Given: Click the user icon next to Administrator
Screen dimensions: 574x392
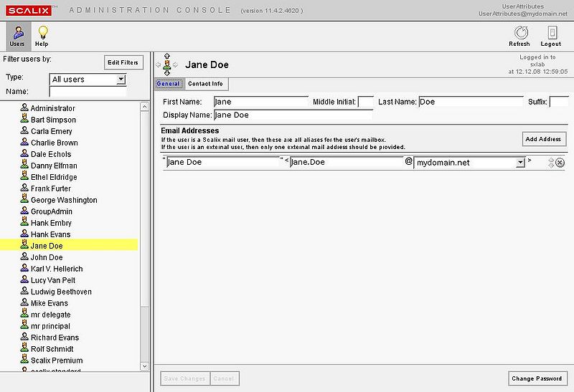Looking at the screenshot, I should [x=24, y=108].
